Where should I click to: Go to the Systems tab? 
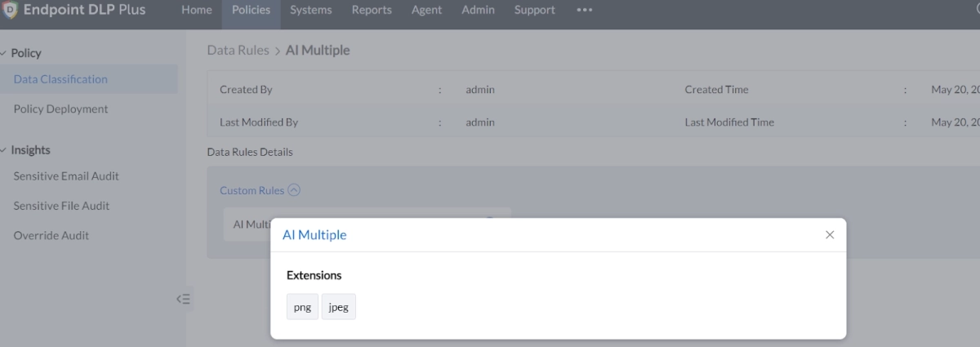[x=311, y=11]
